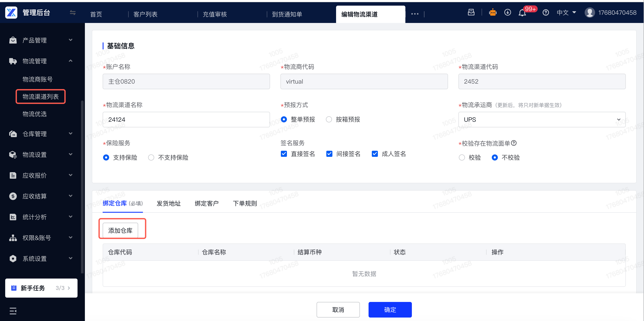Expand the 统计分析 menu chevron
This screenshot has height=321, width=644.
tap(71, 217)
